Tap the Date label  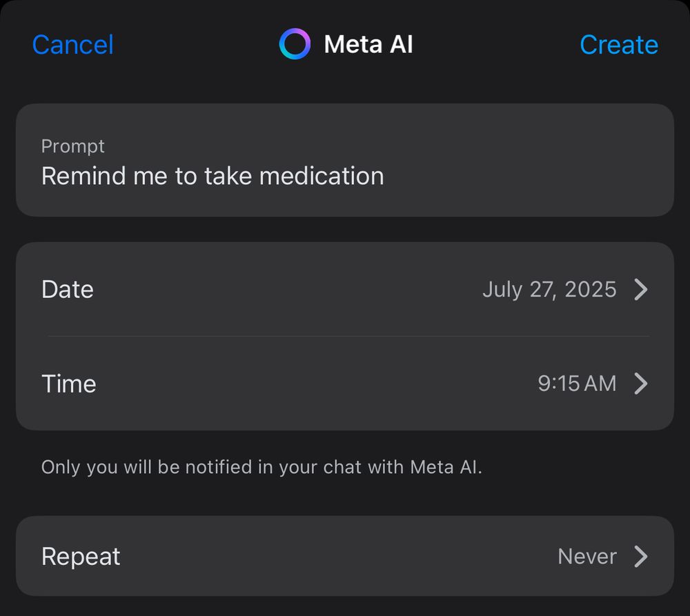pos(68,290)
